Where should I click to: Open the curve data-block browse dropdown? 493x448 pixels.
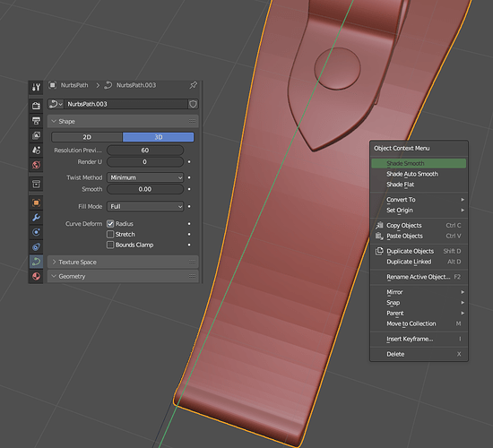(56, 104)
